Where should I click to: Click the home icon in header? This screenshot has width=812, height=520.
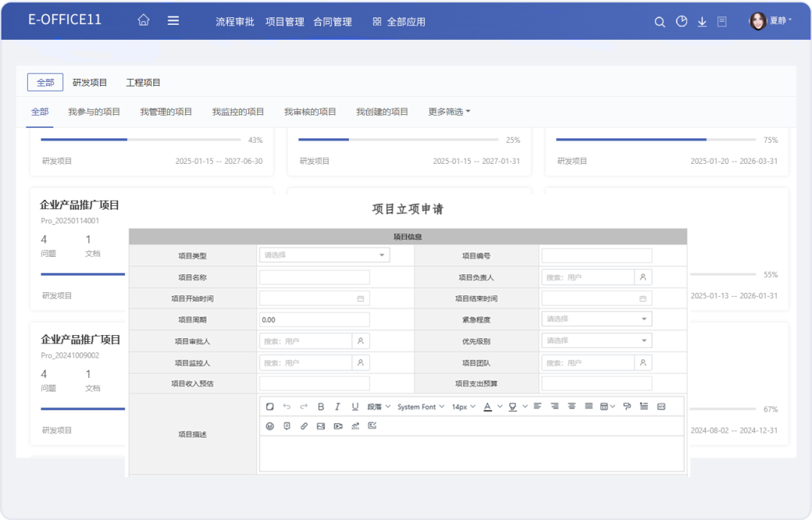click(144, 21)
